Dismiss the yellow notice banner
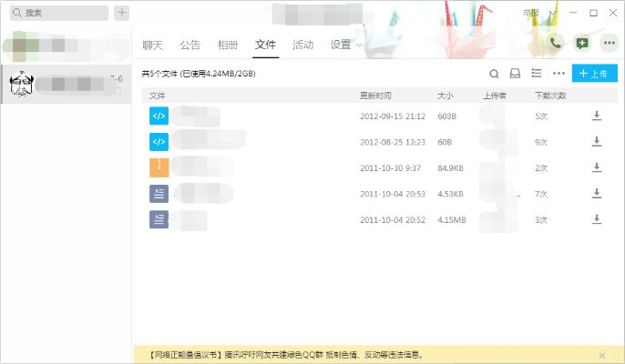The width and height of the screenshot is (625, 364). pos(602,355)
